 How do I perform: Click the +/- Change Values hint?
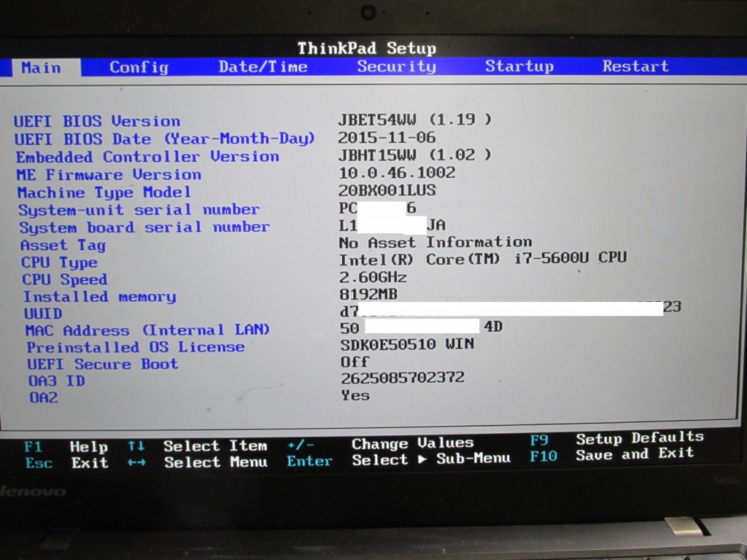(379, 444)
